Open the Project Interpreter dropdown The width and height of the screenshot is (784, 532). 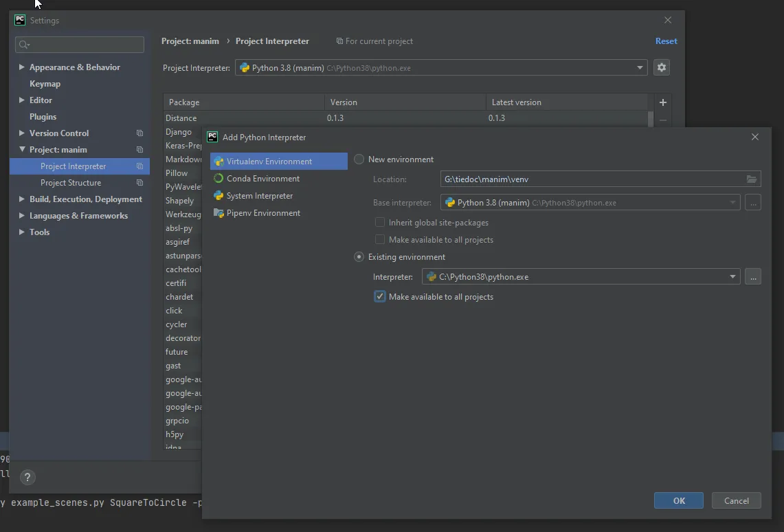point(640,67)
